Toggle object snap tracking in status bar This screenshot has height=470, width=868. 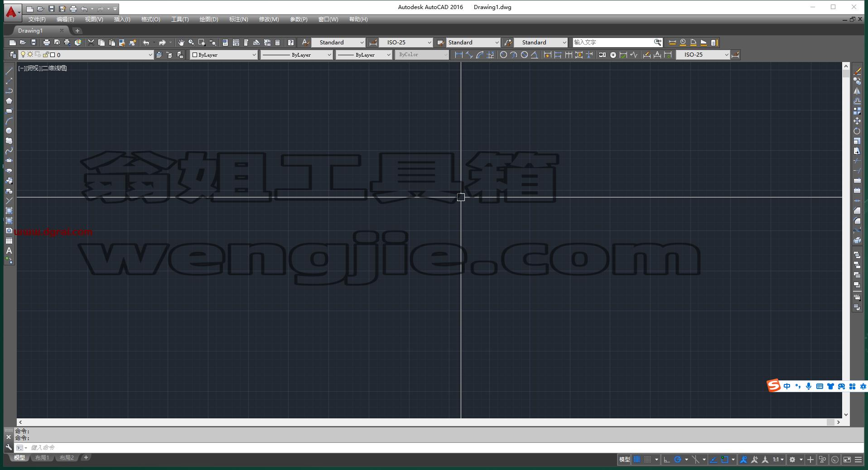714,460
